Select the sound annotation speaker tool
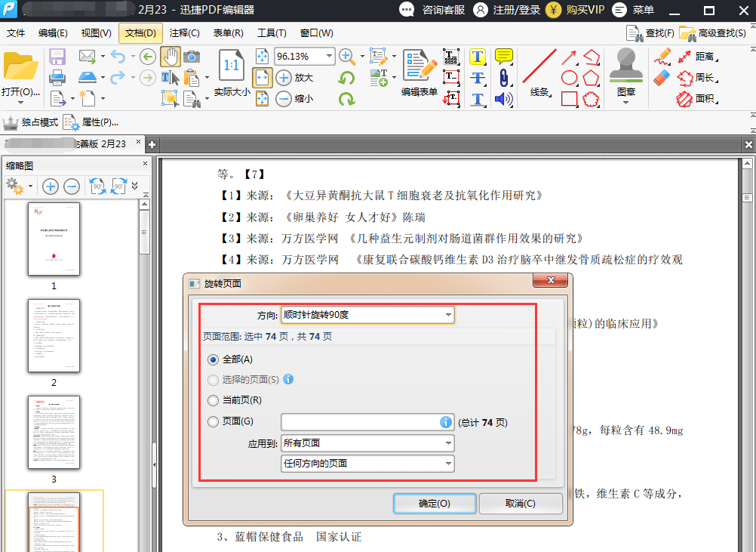Viewport: 756px width, 552px height. 504,99
